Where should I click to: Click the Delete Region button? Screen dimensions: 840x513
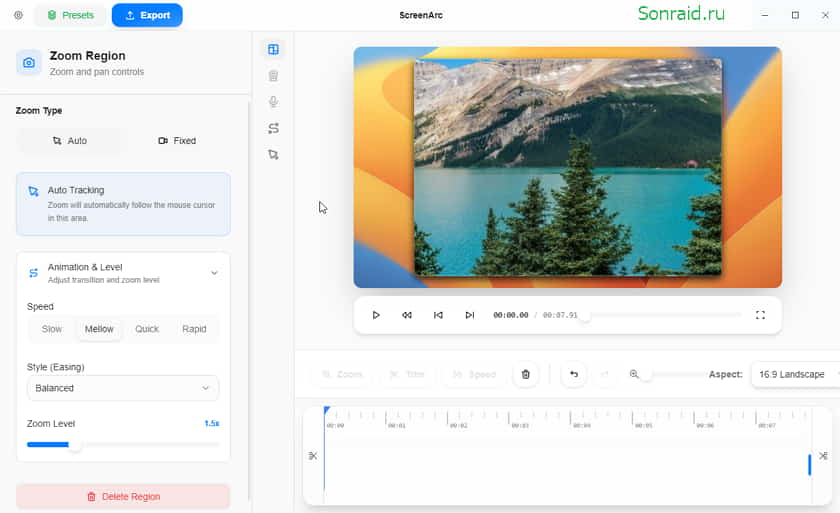tap(123, 496)
